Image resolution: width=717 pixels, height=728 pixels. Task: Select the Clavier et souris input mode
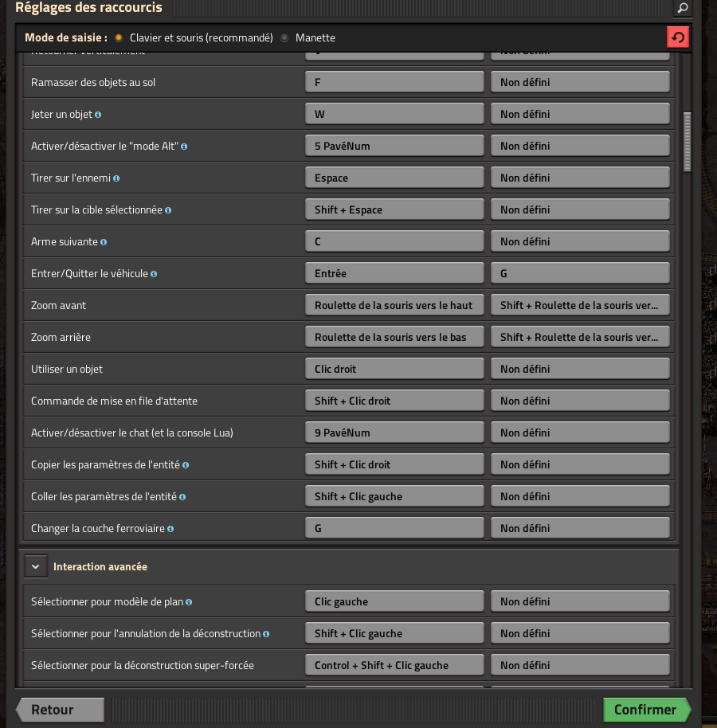(x=119, y=37)
